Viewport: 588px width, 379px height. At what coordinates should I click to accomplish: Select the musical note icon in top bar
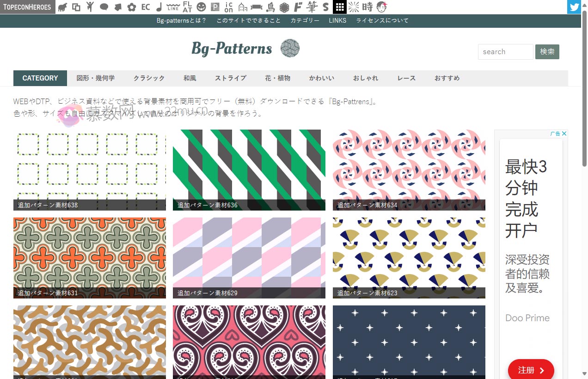(x=159, y=7)
